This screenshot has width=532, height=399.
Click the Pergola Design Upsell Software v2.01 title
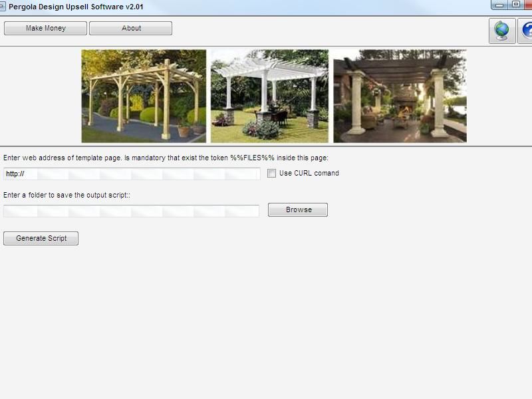[x=76, y=7]
